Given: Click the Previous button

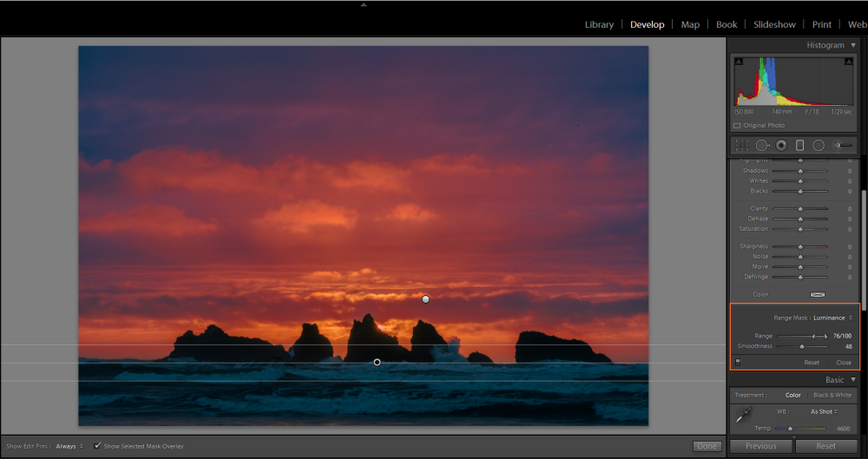Looking at the screenshot, I should click(760, 446).
